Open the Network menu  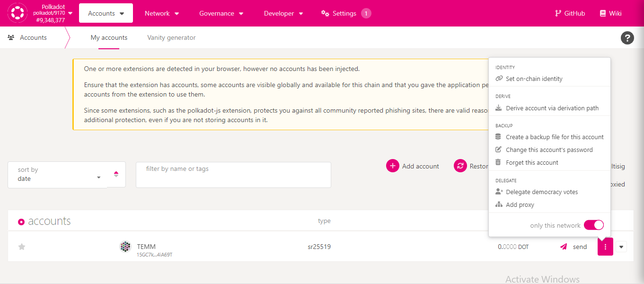point(162,13)
